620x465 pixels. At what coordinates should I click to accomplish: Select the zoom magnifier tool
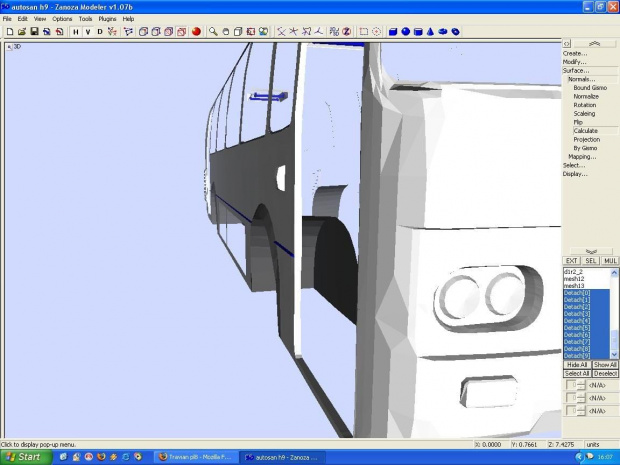pyautogui.click(x=213, y=31)
